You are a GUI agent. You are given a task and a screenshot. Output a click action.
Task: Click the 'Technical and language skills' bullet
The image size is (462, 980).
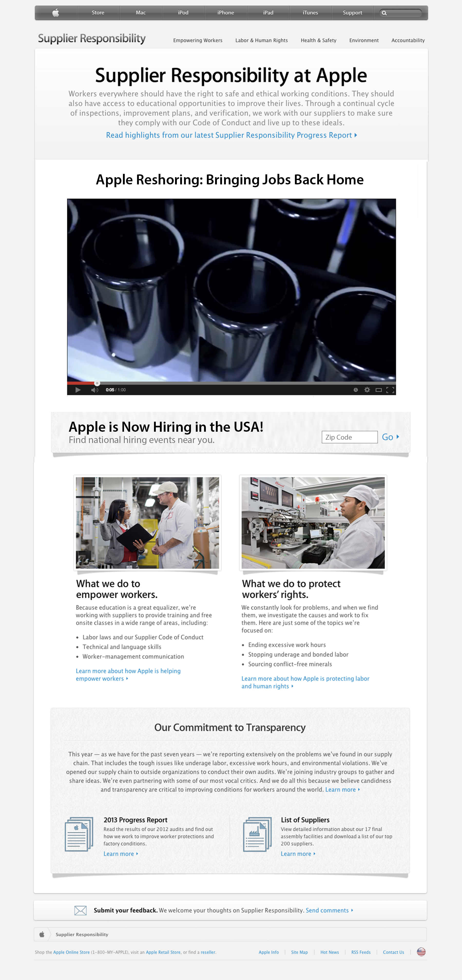(x=122, y=647)
